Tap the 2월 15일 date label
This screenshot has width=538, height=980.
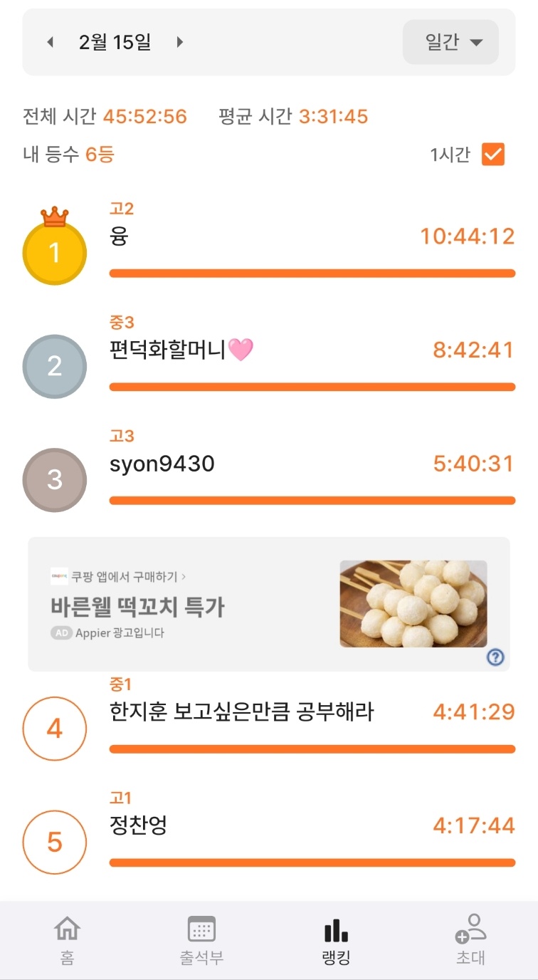[x=115, y=43]
